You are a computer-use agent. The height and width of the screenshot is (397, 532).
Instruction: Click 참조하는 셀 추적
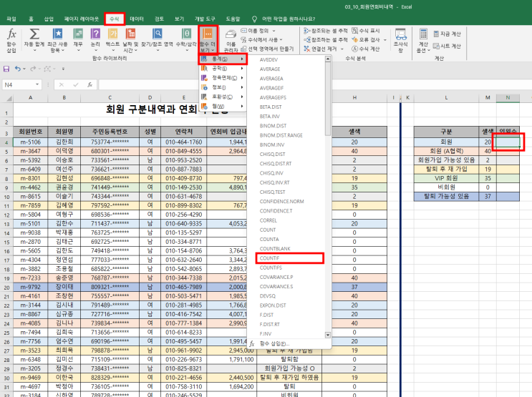click(x=325, y=39)
